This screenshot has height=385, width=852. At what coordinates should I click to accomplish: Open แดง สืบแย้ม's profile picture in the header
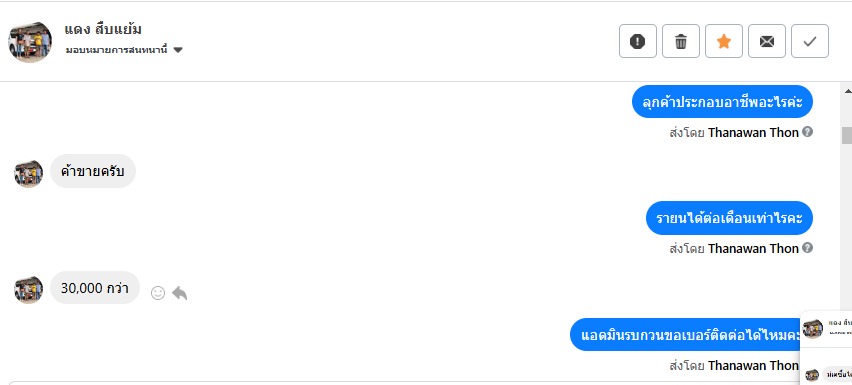30,42
